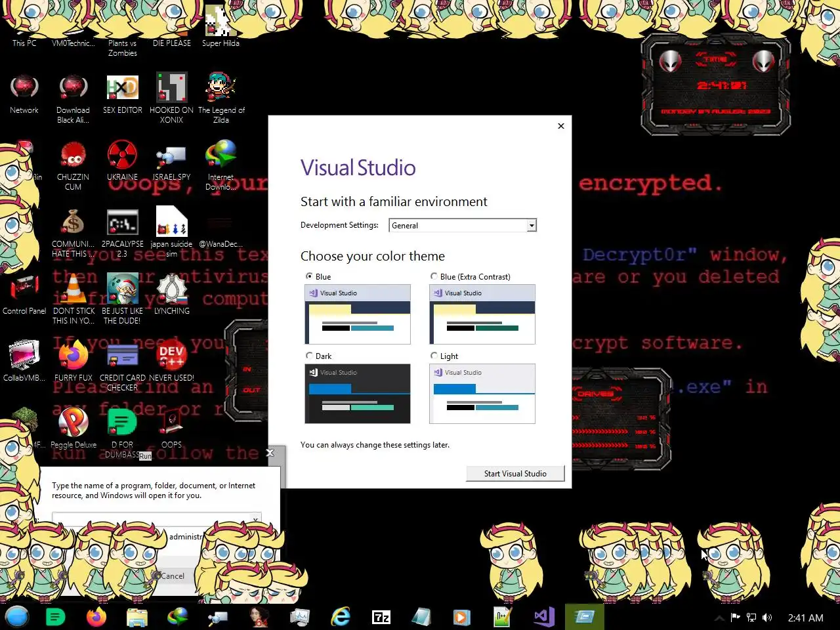Open the Super Hilda desktop icon
This screenshot has width=840, height=630.
220,26
